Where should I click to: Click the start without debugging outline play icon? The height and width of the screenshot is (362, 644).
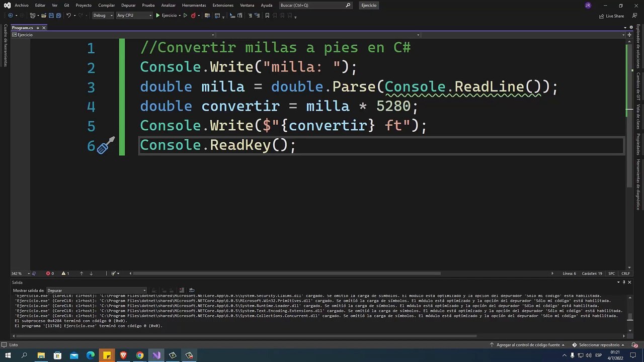tap(185, 15)
